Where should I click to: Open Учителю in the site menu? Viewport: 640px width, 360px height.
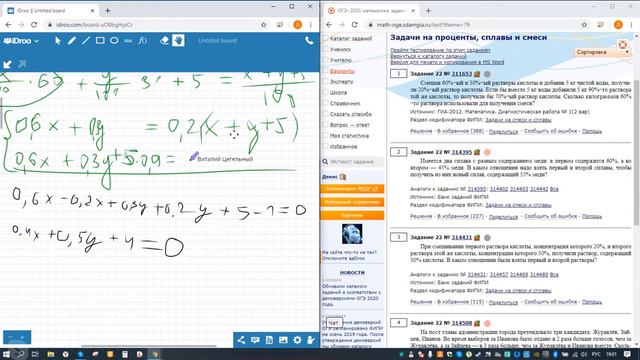(x=340, y=60)
